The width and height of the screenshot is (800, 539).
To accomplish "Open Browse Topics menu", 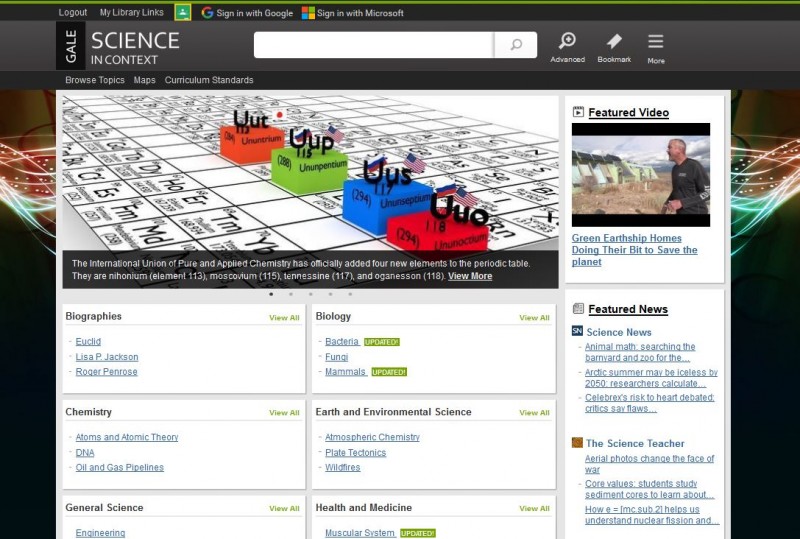I will pos(95,80).
